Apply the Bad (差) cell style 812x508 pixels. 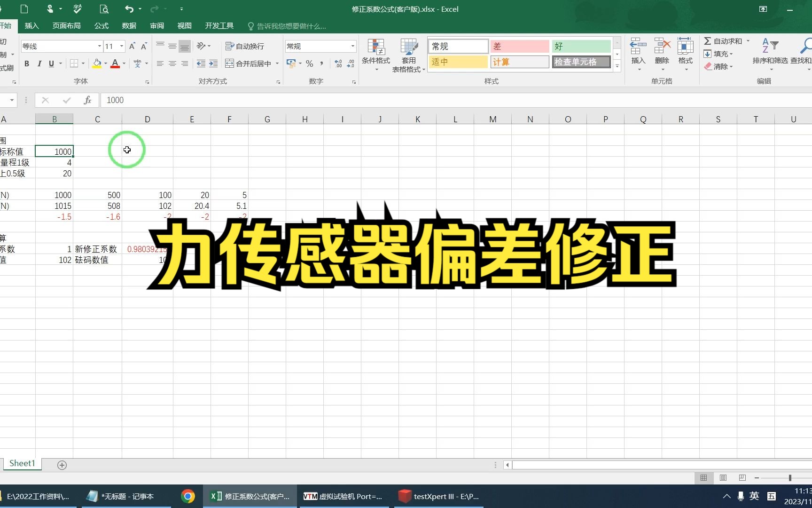520,46
